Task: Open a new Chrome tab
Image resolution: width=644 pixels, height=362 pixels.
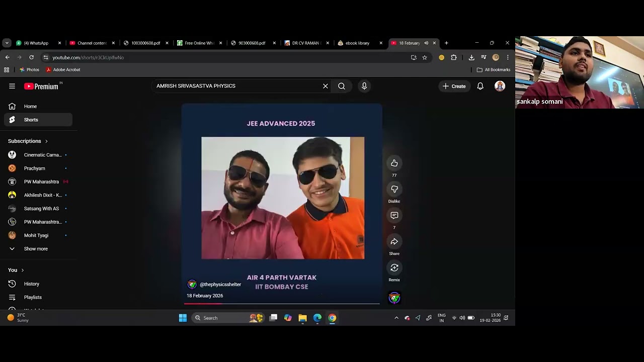Action: 446,43
